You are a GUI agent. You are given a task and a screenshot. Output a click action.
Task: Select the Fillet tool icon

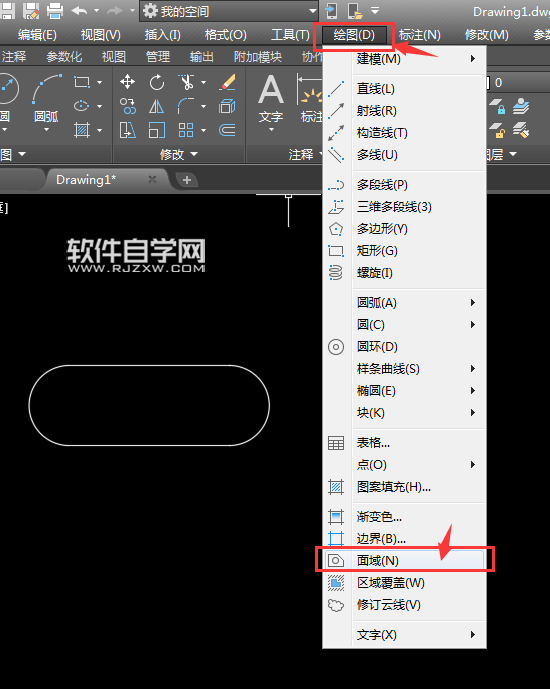point(186,106)
